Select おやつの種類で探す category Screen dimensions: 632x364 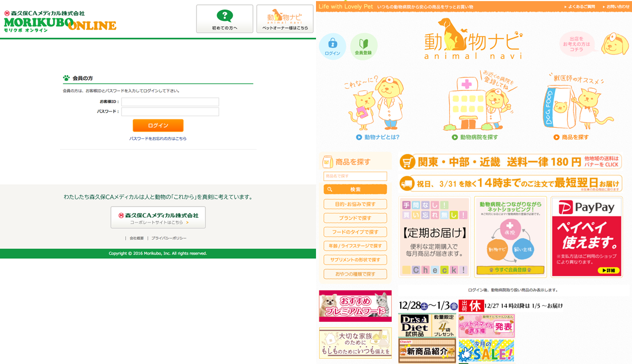pyautogui.click(x=355, y=274)
